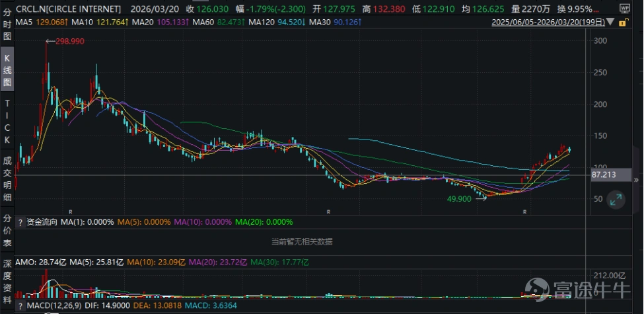Click the 150 price axis label
Viewport: 644px width, 314px height.
pos(600,136)
